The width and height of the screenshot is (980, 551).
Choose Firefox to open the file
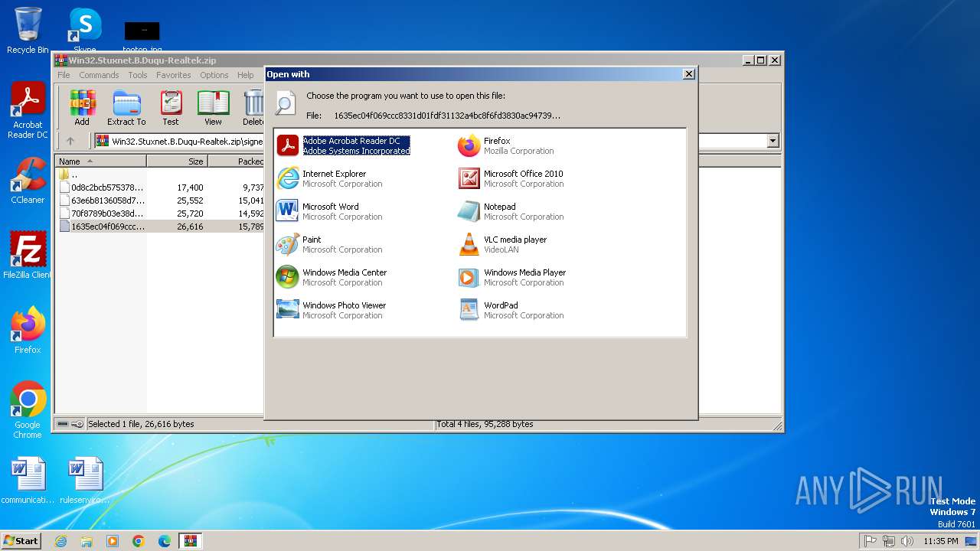point(506,145)
